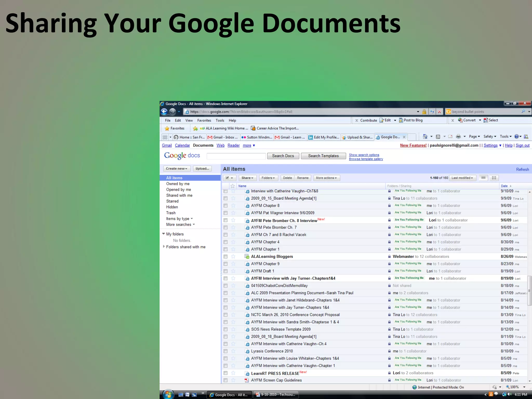This screenshot has width=532, height=399.
Task: Open the Folders dropdown
Action: pyautogui.click(x=268, y=178)
